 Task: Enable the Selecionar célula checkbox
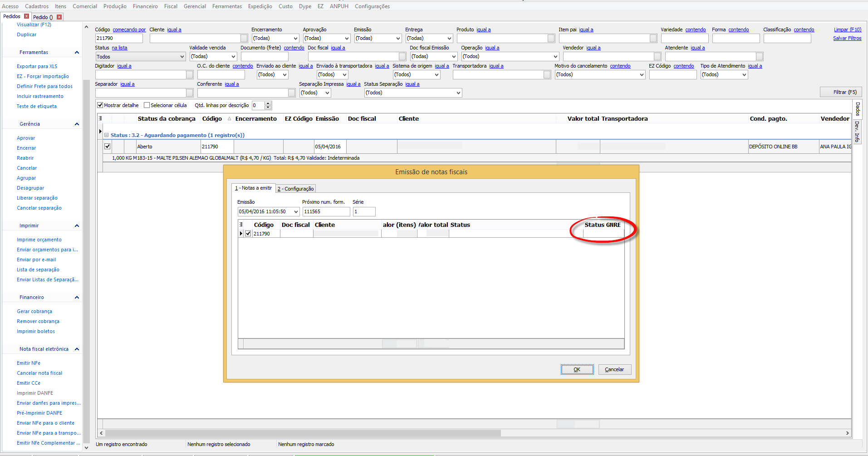click(147, 105)
